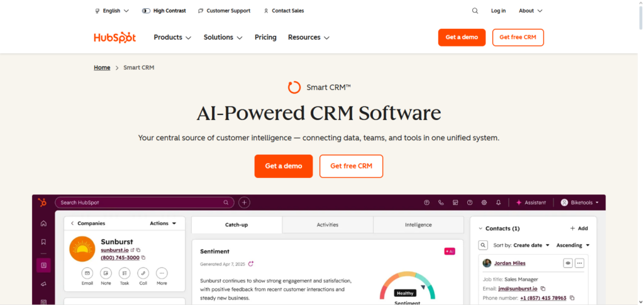Click the phone calling icon in app top bar
This screenshot has width=644, height=305.
click(x=441, y=202)
